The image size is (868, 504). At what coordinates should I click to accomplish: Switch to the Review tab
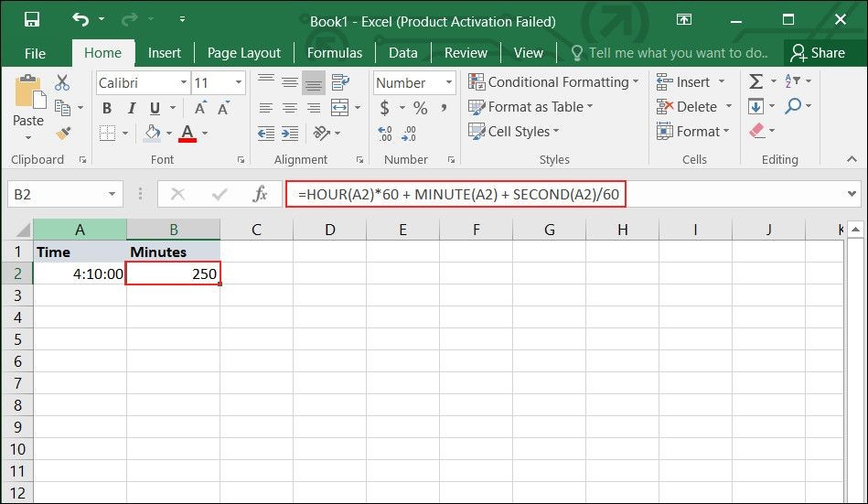[466, 53]
